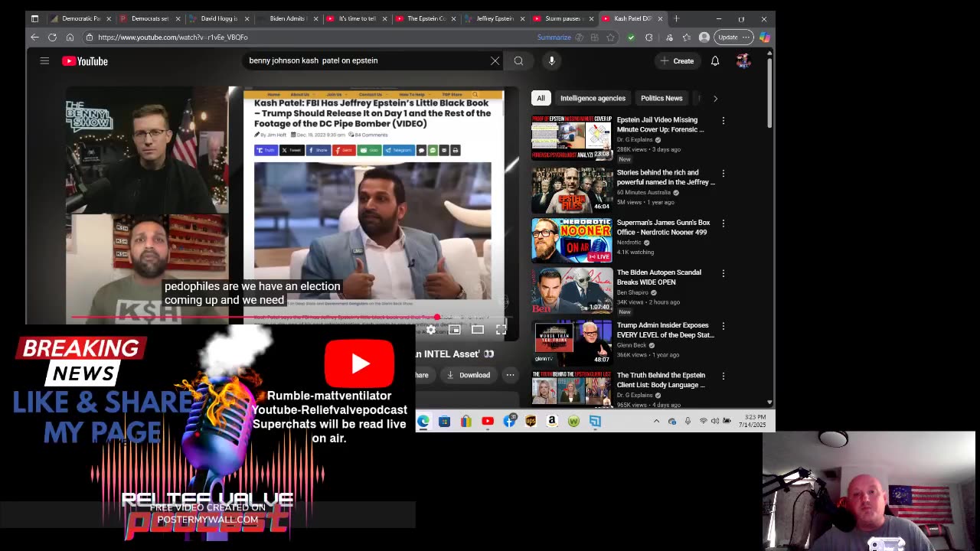The image size is (980, 551).
Task: Select the Politics News filter chip
Action: [x=661, y=98]
